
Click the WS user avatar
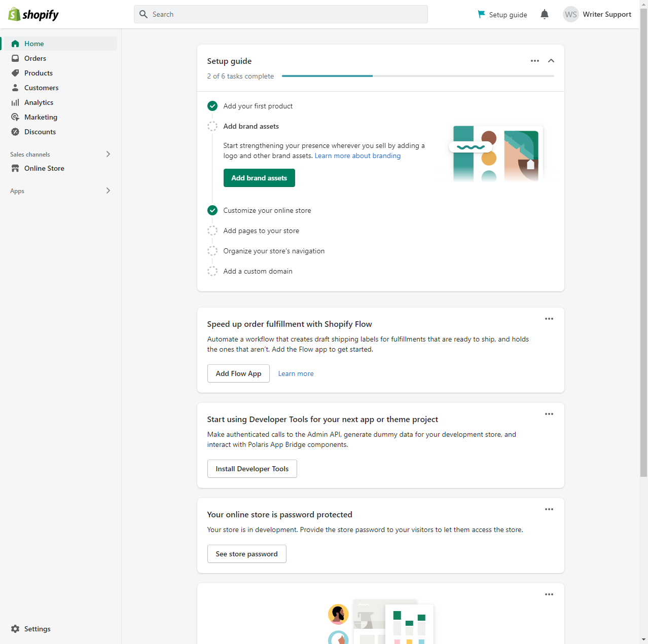(571, 14)
